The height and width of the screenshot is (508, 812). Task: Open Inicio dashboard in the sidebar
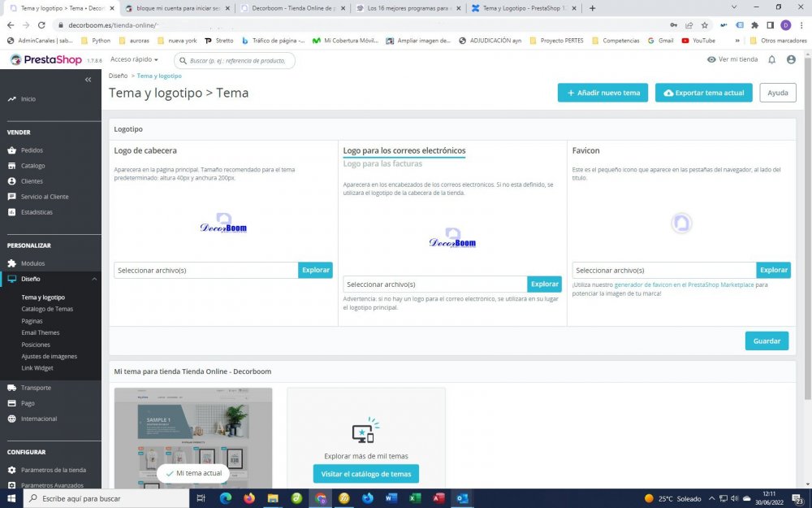click(28, 98)
